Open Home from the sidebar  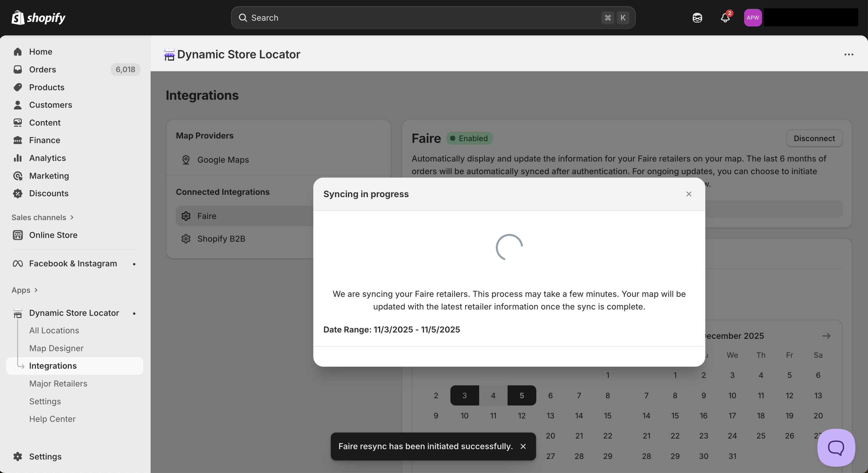41,51
